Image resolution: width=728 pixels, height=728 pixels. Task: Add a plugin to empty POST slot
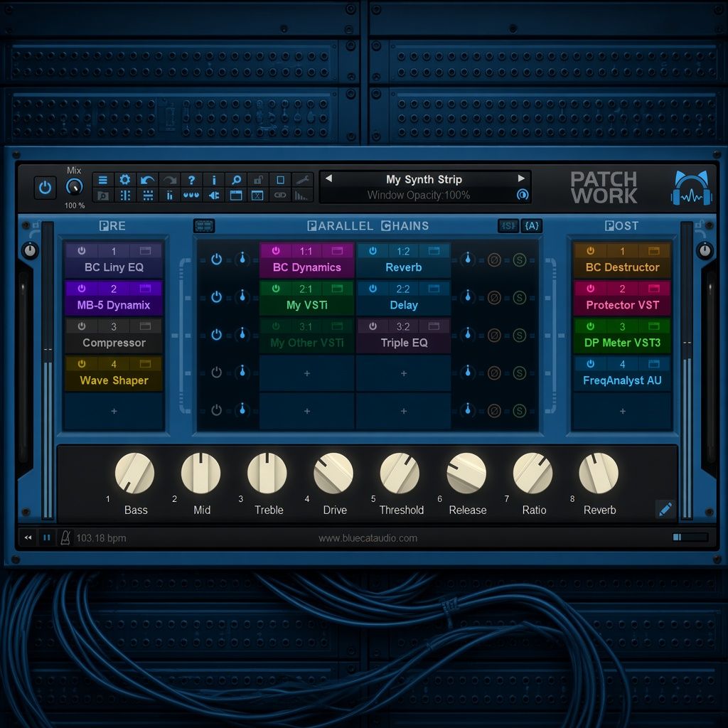pyautogui.click(x=622, y=411)
